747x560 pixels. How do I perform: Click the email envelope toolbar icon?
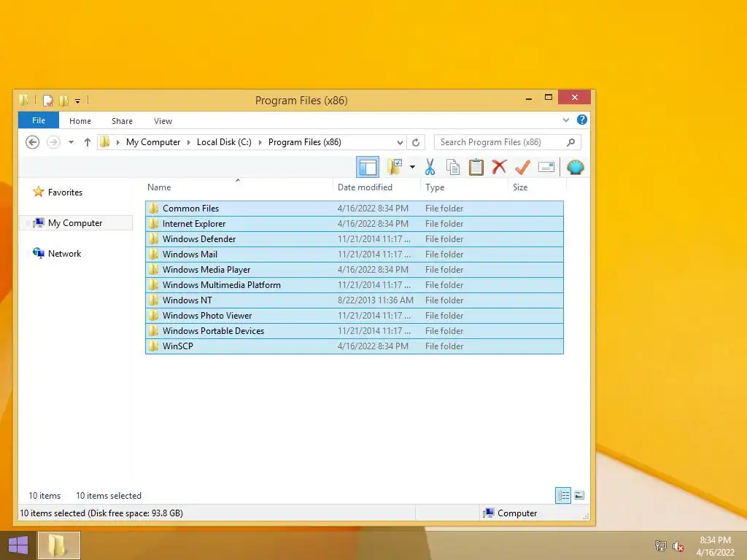click(x=546, y=167)
